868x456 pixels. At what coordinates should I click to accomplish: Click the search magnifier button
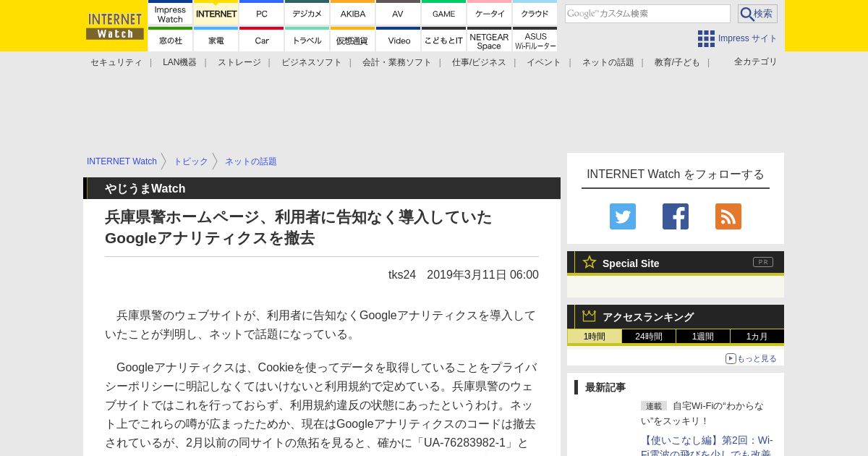tap(757, 14)
